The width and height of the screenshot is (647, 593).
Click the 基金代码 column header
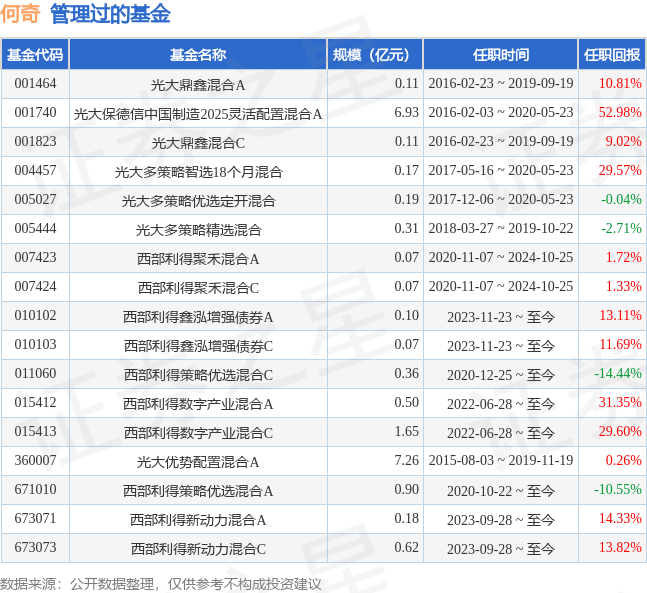coord(35,55)
